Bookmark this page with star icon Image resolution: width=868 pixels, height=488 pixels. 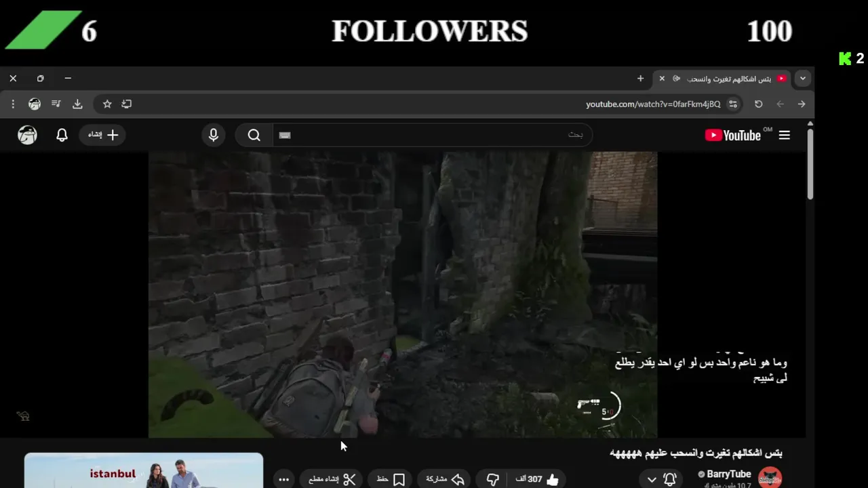pos(107,104)
